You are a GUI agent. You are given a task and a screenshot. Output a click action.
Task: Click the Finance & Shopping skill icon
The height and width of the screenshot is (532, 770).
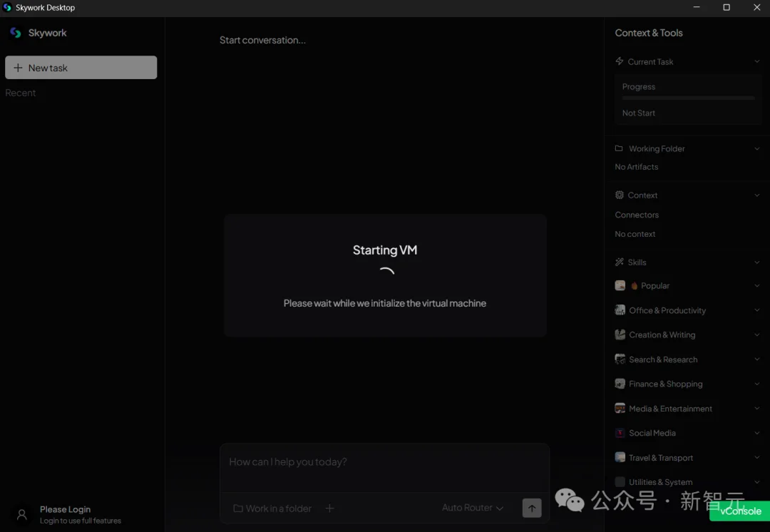click(620, 384)
